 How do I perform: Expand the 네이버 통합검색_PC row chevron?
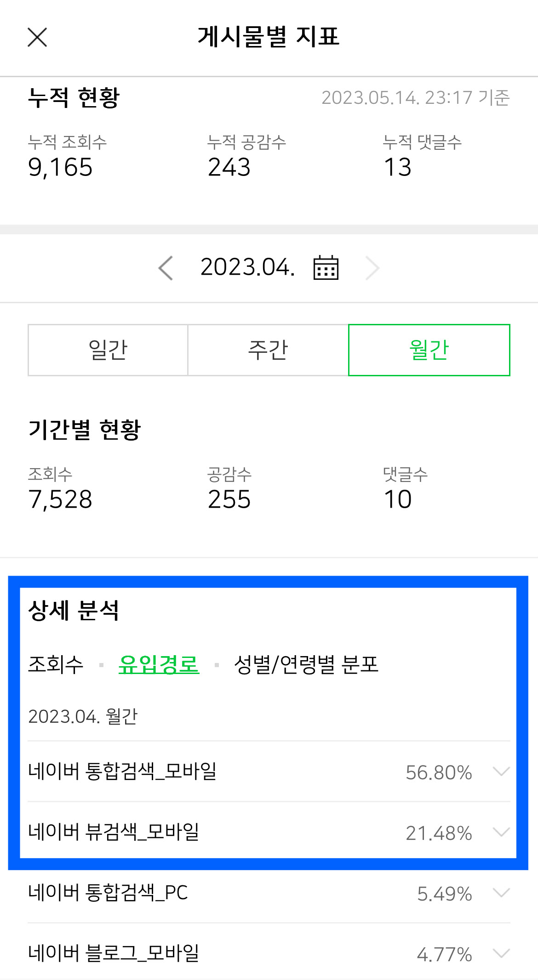(x=501, y=893)
